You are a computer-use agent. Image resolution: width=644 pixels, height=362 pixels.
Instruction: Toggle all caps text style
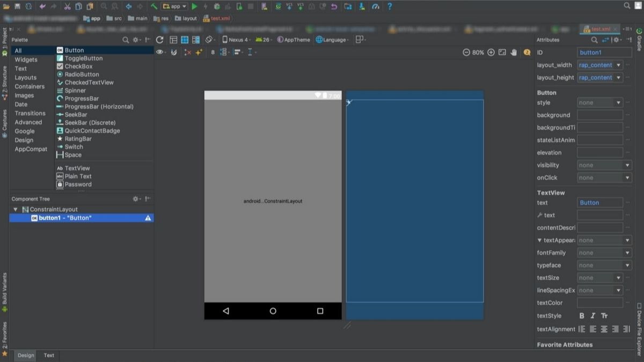point(604,316)
